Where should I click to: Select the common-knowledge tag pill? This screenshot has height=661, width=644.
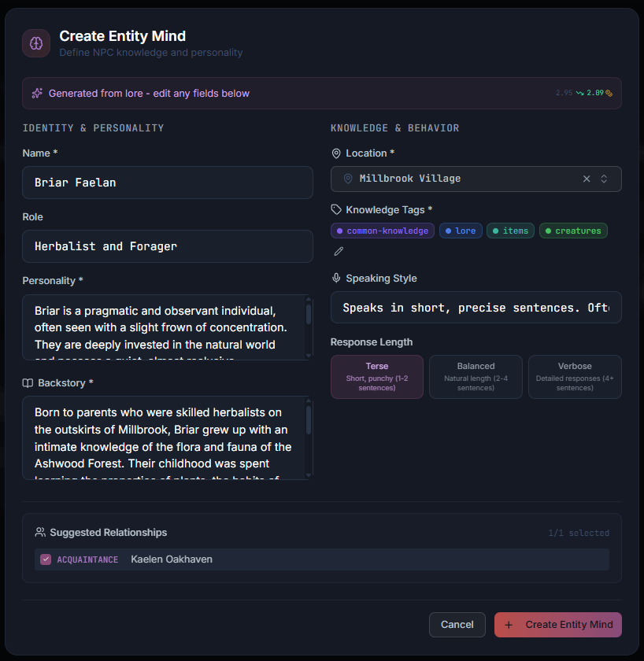pos(382,230)
